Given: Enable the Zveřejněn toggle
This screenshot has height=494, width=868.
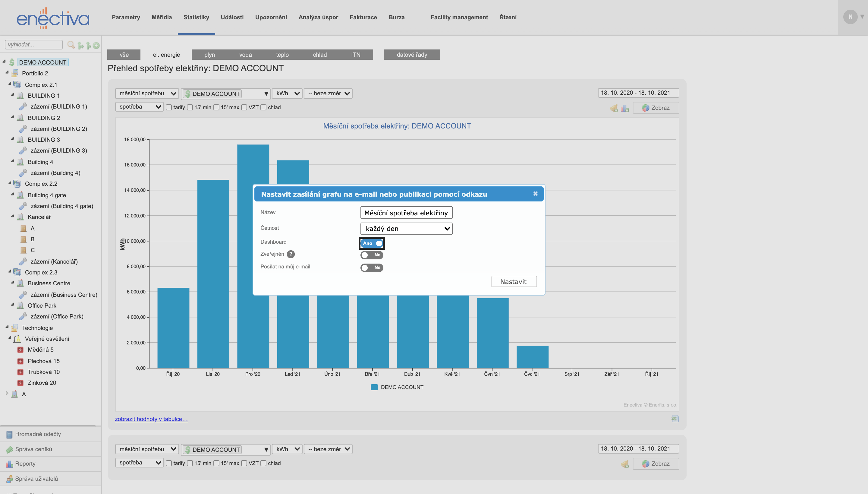Looking at the screenshot, I should [x=372, y=255].
